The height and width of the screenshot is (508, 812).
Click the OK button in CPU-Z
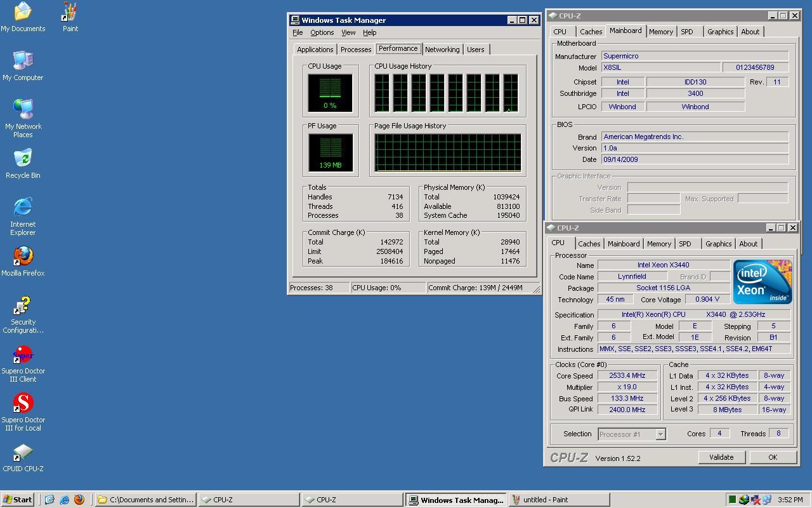click(773, 457)
